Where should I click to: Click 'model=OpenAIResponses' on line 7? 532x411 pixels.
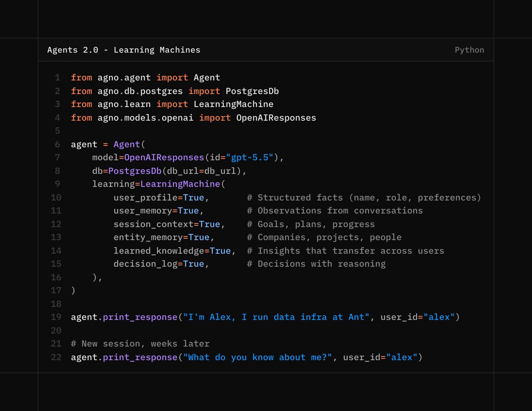[x=148, y=158]
